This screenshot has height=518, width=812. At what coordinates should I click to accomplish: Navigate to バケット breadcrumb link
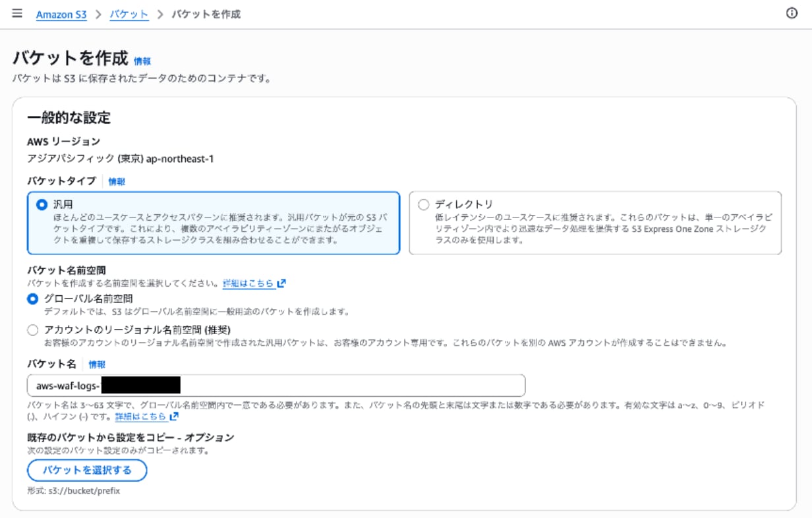pyautogui.click(x=129, y=14)
